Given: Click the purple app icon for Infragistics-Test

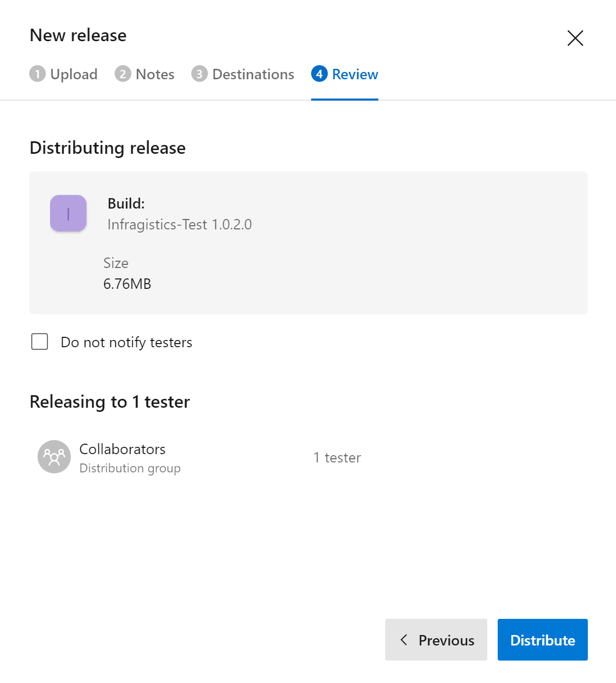Looking at the screenshot, I should point(68,213).
